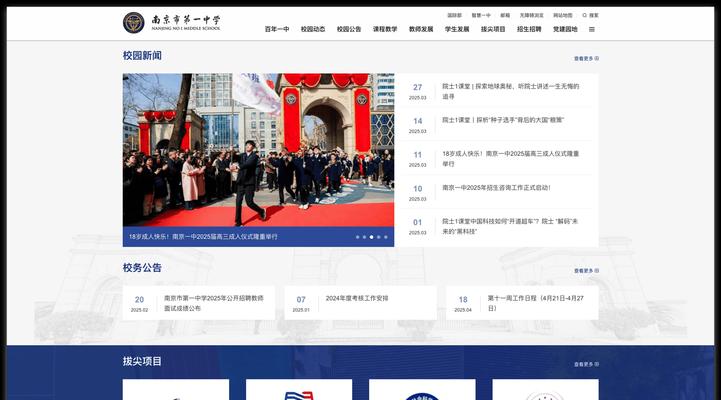Select the first carousel dot
Screen dimensions: 721x400
pyautogui.click(x=357, y=237)
